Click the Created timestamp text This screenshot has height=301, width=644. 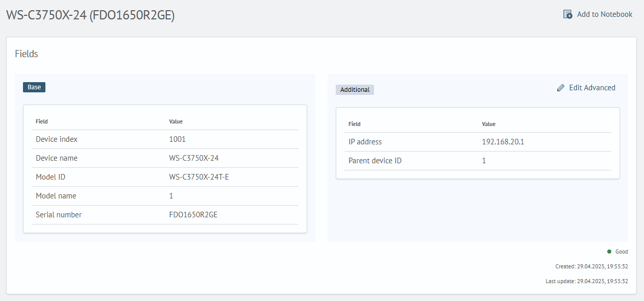tap(591, 266)
